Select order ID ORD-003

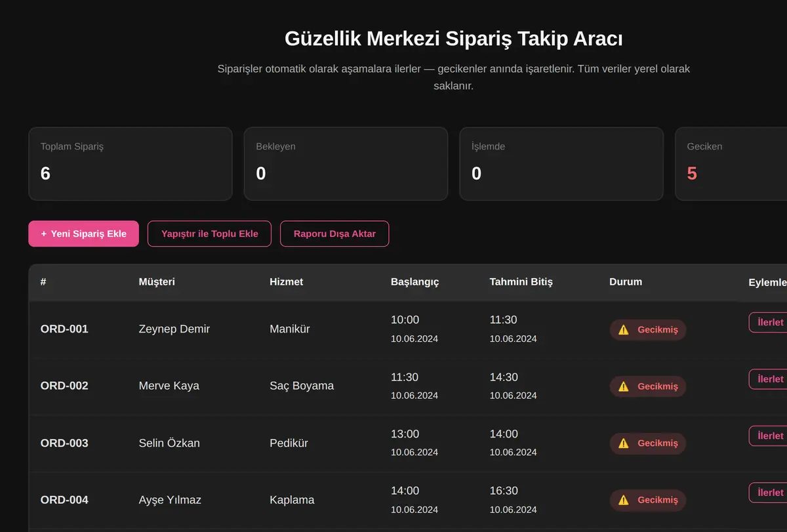click(x=64, y=443)
